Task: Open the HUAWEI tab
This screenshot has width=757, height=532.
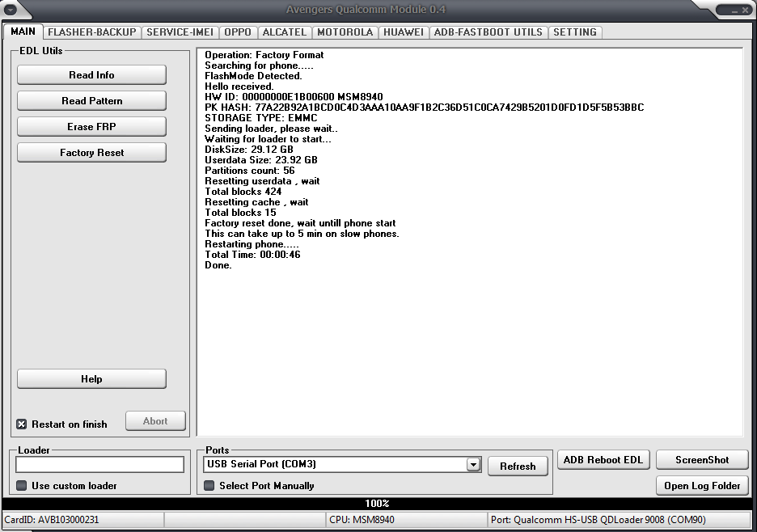Action: click(403, 32)
